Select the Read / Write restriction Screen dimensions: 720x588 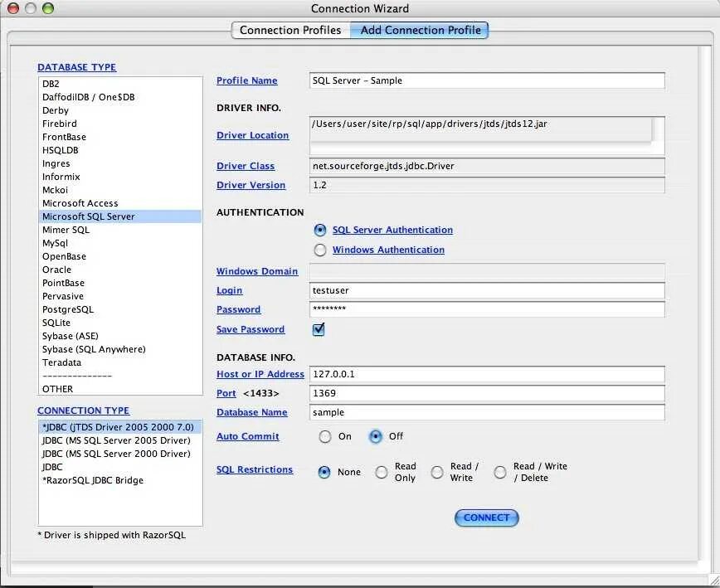(437, 472)
